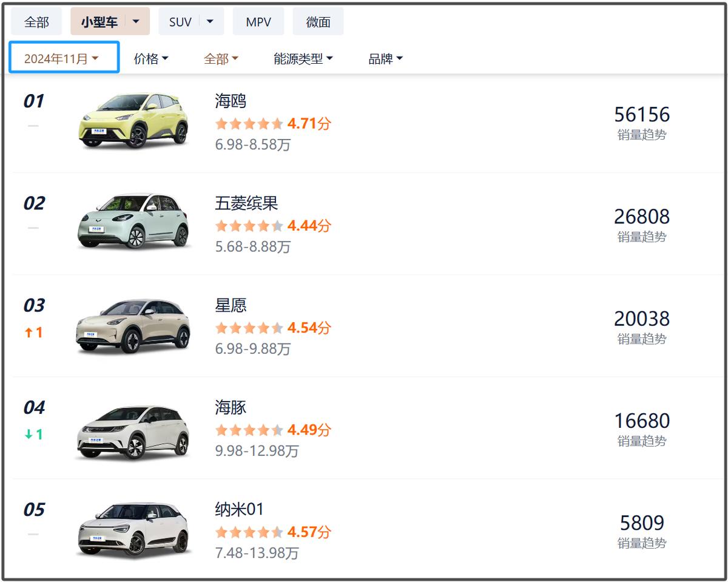
Task: View 销量趋势 for 五菱缤果
Action: pyautogui.click(x=642, y=237)
